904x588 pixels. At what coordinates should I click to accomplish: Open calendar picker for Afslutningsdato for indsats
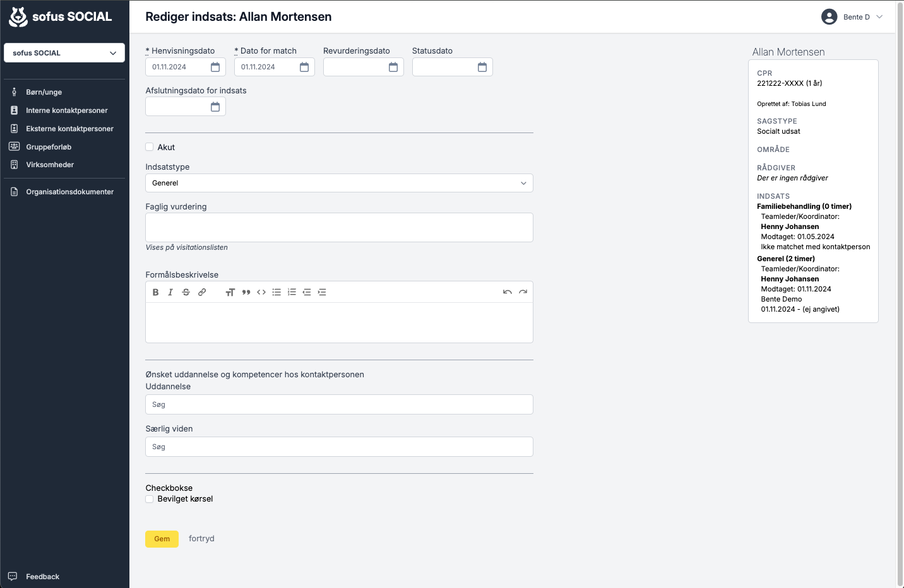point(215,107)
